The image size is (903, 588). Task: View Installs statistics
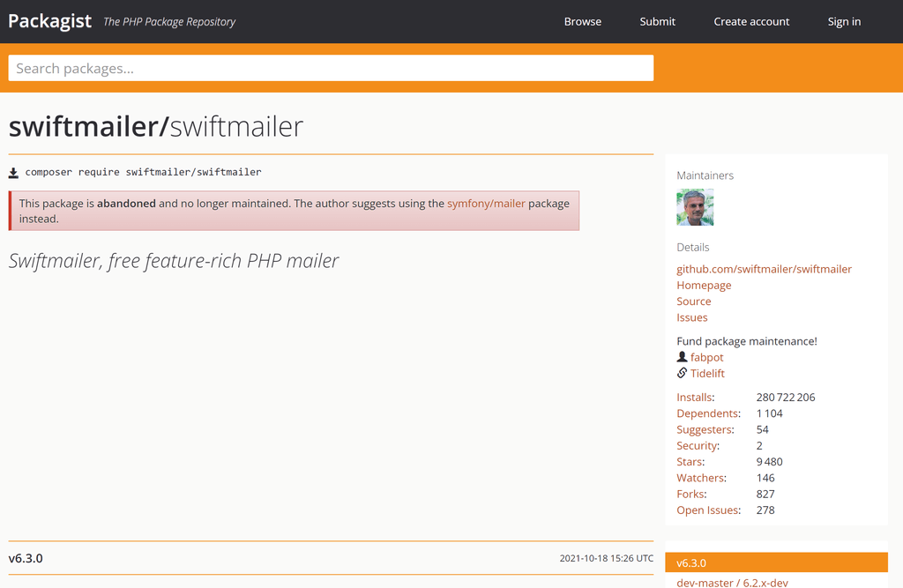pyautogui.click(x=694, y=398)
